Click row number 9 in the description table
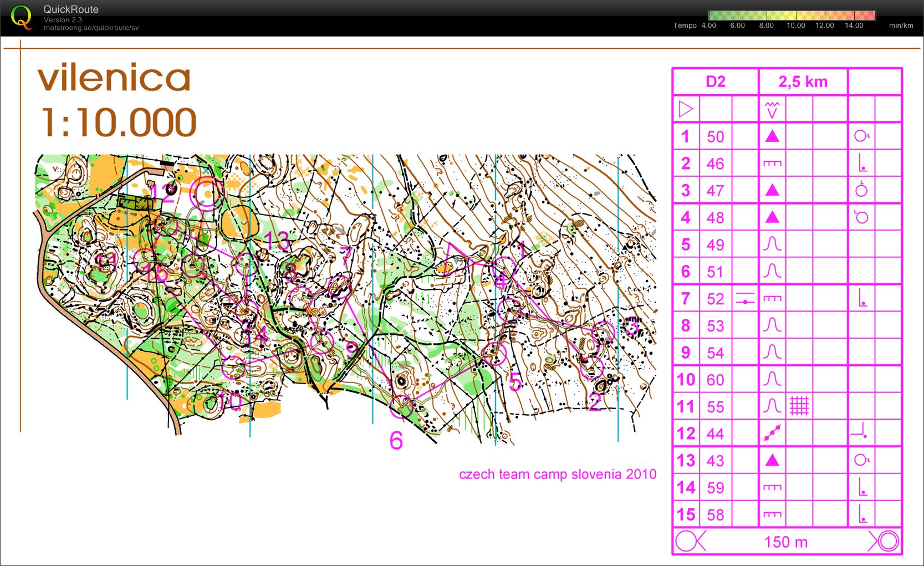 coord(686,353)
